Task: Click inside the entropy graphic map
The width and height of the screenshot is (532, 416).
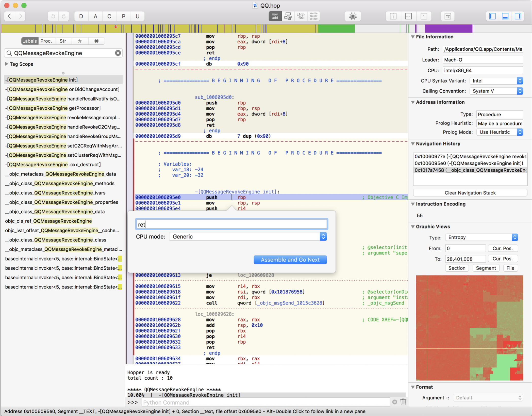Action: click(470, 328)
